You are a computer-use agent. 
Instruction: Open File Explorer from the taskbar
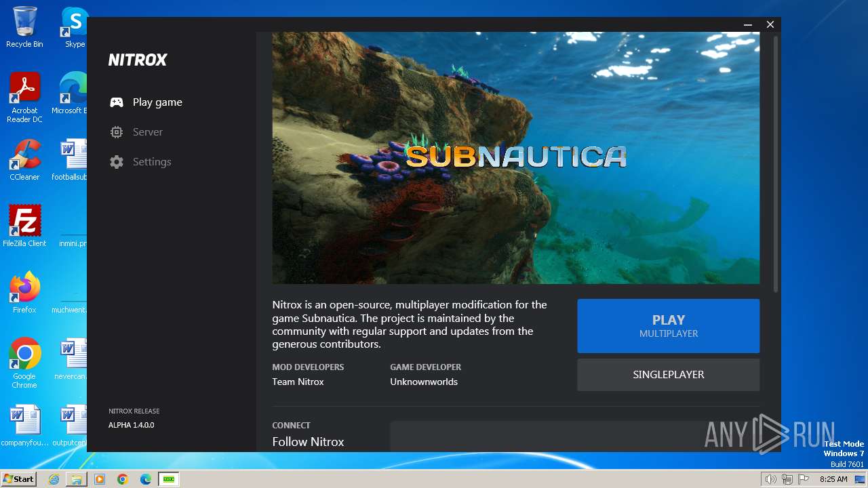point(77,479)
